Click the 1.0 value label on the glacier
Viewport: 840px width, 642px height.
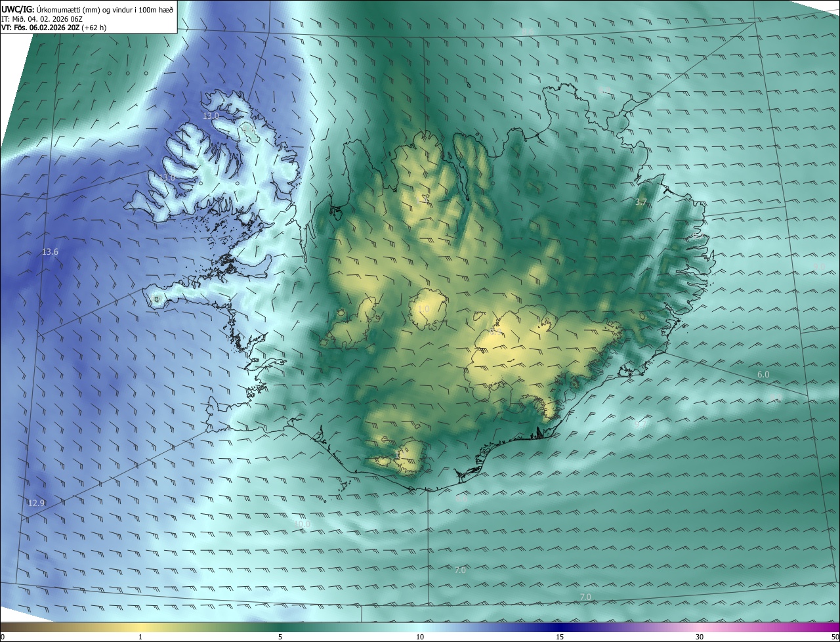click(x=423, y=309)
